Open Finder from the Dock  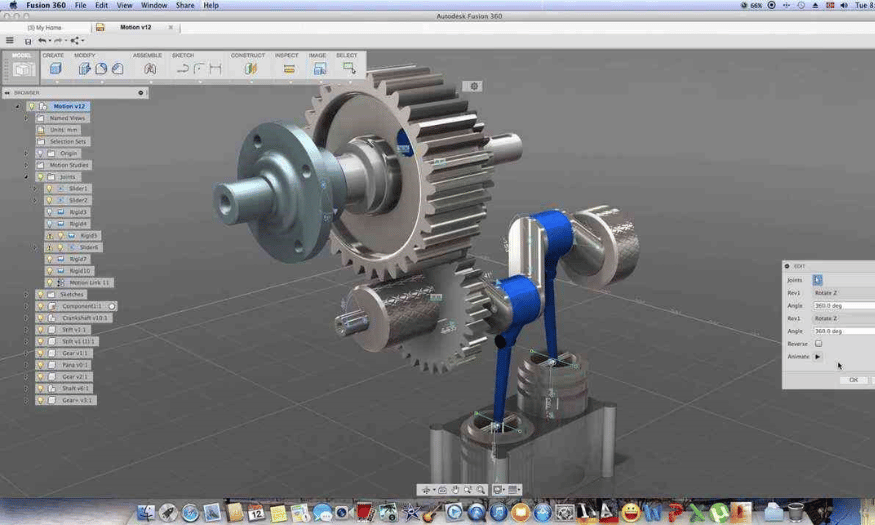pos(146,512)
